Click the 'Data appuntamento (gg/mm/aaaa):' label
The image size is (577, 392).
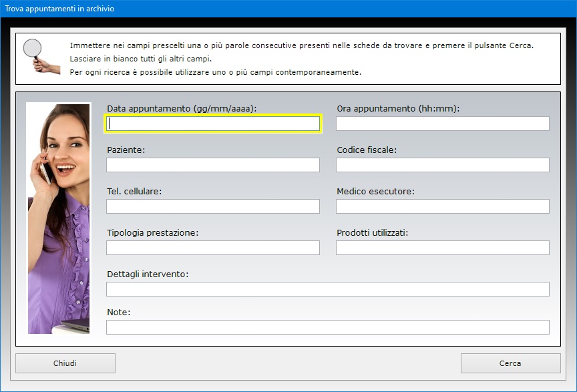click(182, 109)
